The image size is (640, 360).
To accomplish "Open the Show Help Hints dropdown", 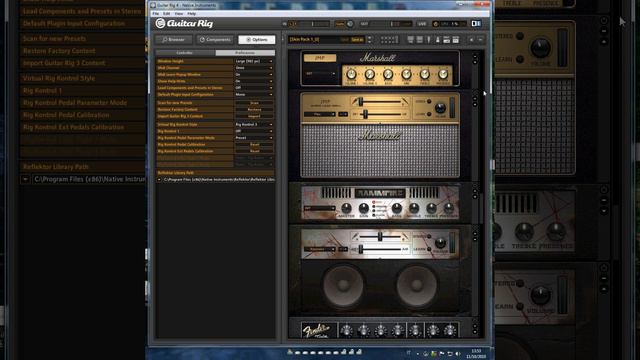I will pos(254,81).
